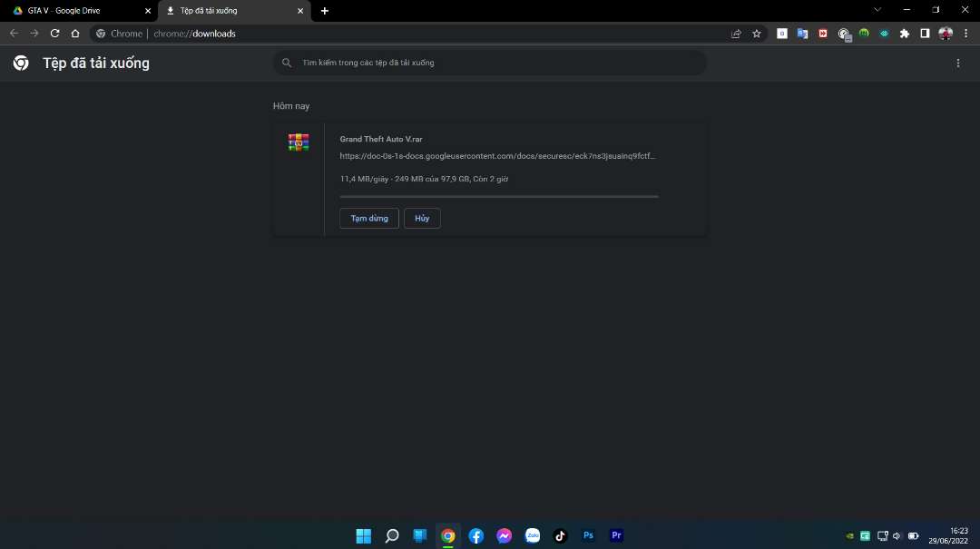
Task: Switch to the GTA V - Google Drive tab
Action: (78, 11)
